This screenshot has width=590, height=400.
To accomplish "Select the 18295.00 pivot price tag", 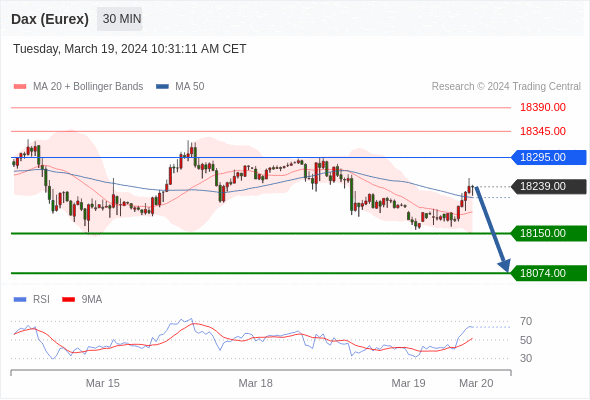I will coord(549,157).
